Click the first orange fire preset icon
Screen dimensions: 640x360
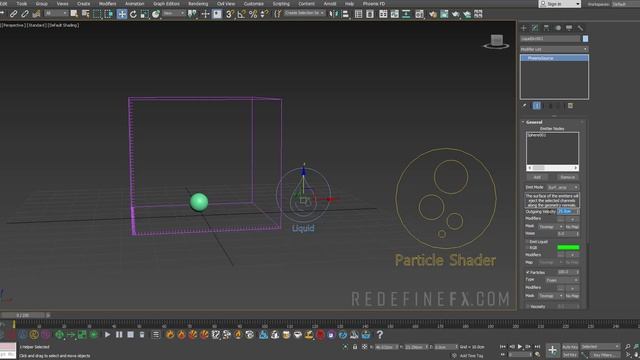pos(170,335)
